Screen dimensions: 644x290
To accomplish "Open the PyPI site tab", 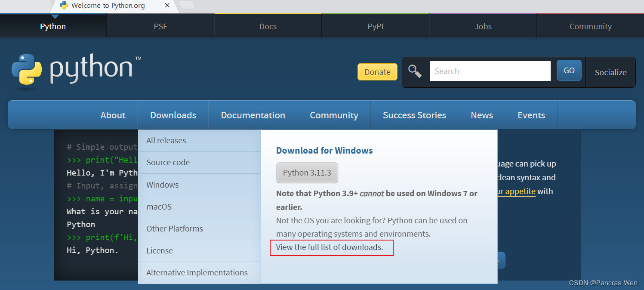I will coord(376,26).
